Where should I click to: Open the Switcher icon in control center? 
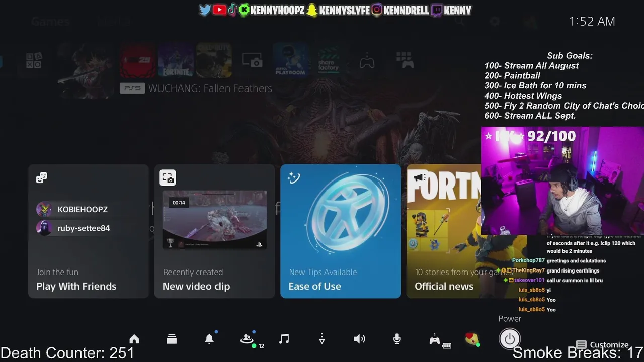(x=172, y=339)
